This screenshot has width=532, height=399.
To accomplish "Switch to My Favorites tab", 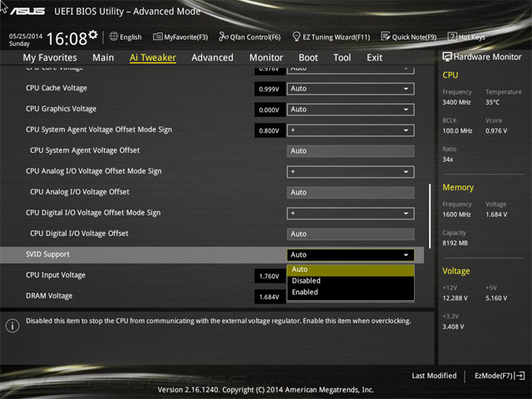I will point(50,57).
